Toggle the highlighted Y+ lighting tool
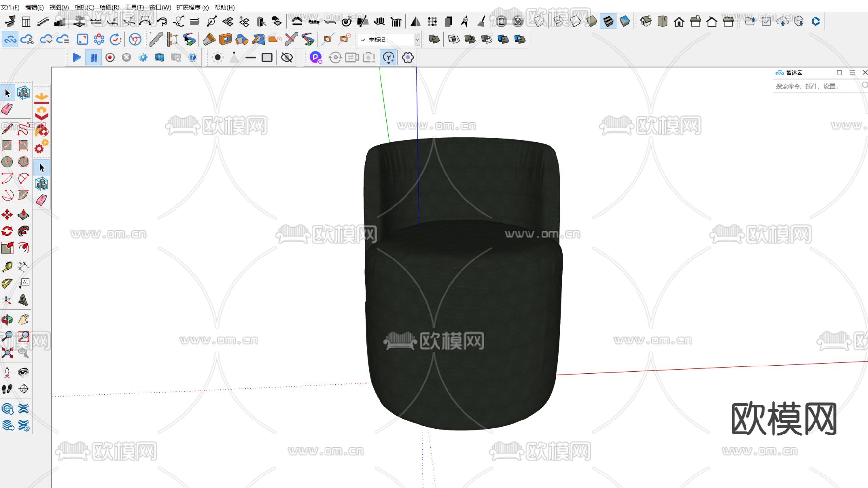The height and width of the screenshot is (488, 868). coord(388,57)
